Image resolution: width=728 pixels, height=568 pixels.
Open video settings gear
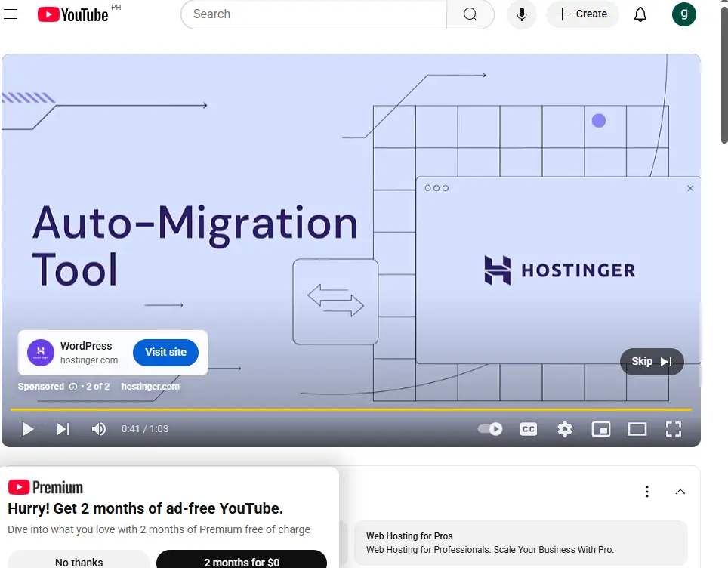tap(565, 429)
